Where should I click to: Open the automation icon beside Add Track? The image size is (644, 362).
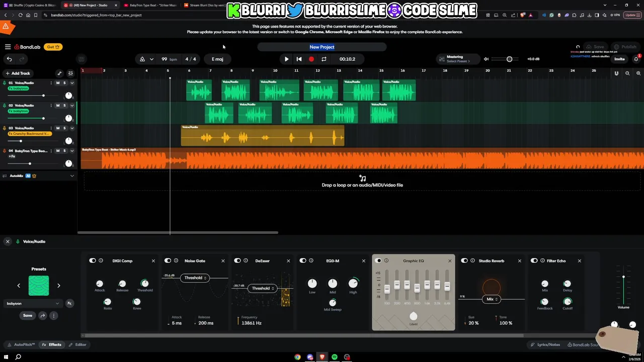59,73
